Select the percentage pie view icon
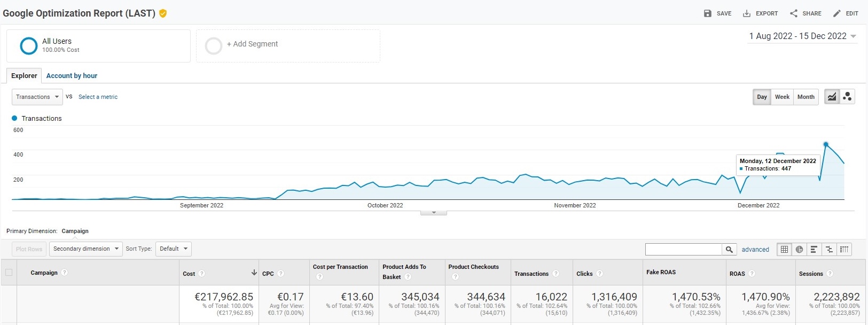 (x=799, y=249)
